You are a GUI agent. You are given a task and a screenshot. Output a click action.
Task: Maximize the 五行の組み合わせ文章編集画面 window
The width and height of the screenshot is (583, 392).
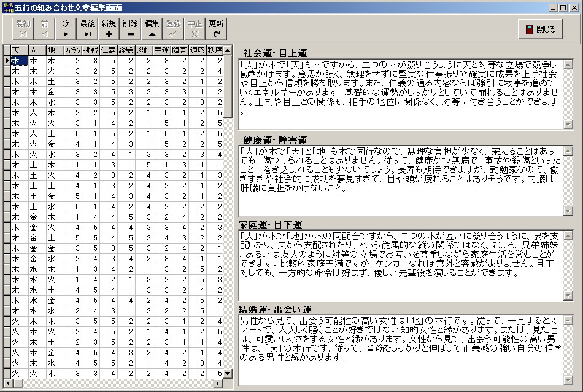[563, 7]
